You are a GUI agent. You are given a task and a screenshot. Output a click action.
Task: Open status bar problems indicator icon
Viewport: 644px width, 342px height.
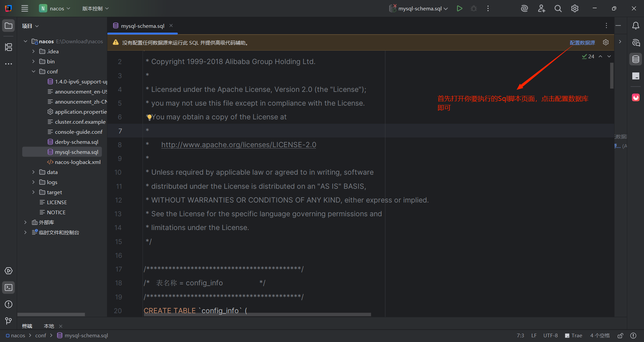tap(633, 336)
